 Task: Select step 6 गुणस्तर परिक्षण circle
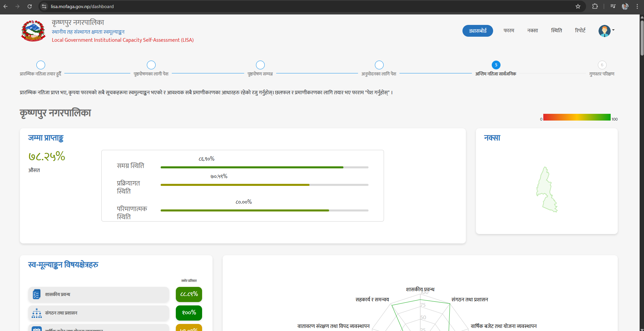602,65
